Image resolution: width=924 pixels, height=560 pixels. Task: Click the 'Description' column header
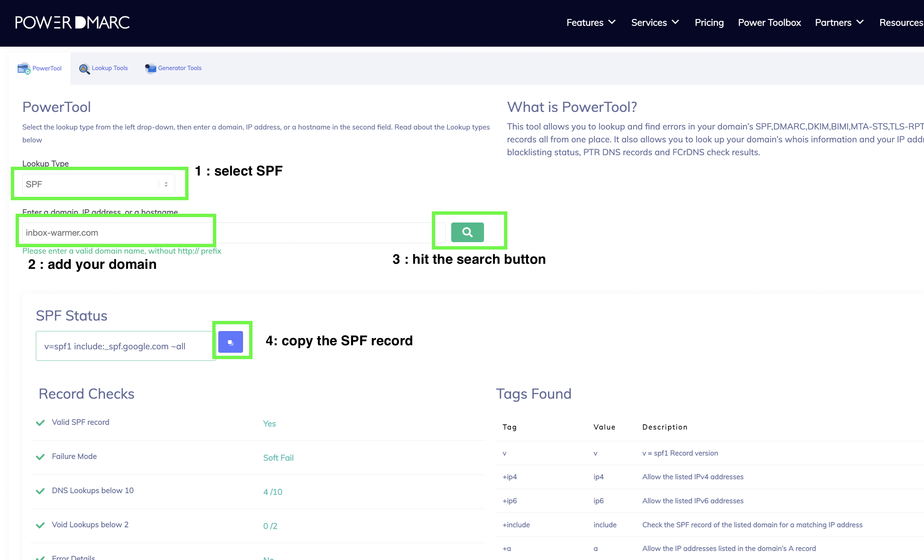pyautogui.click(x=664, y=427)
